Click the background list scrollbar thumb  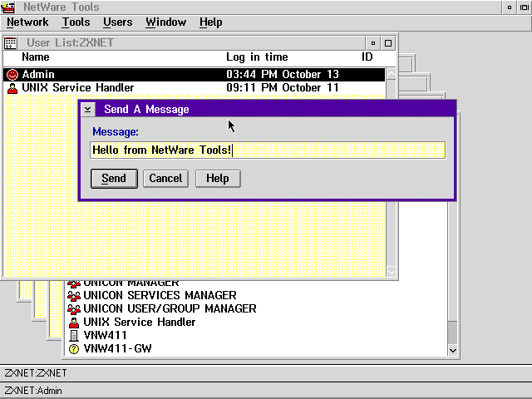coord(452,332)
